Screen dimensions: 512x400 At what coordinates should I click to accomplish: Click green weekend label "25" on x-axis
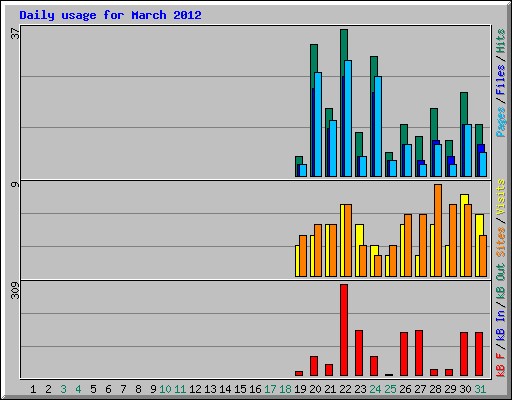coord(390,389)
